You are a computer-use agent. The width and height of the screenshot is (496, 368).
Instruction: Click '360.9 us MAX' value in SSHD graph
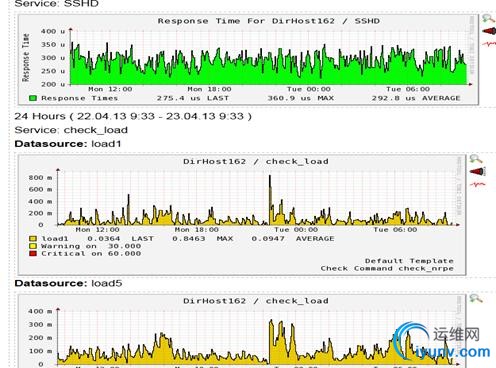pos(301,98)
